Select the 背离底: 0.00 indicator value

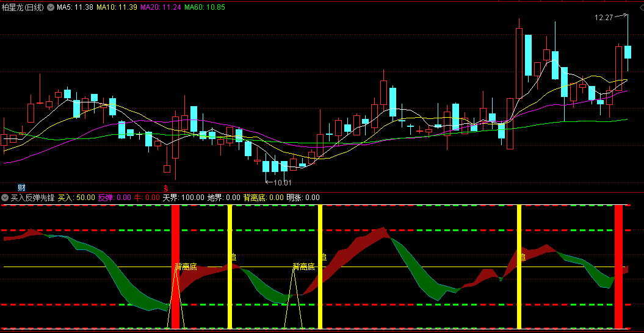[x=263, y=198]
